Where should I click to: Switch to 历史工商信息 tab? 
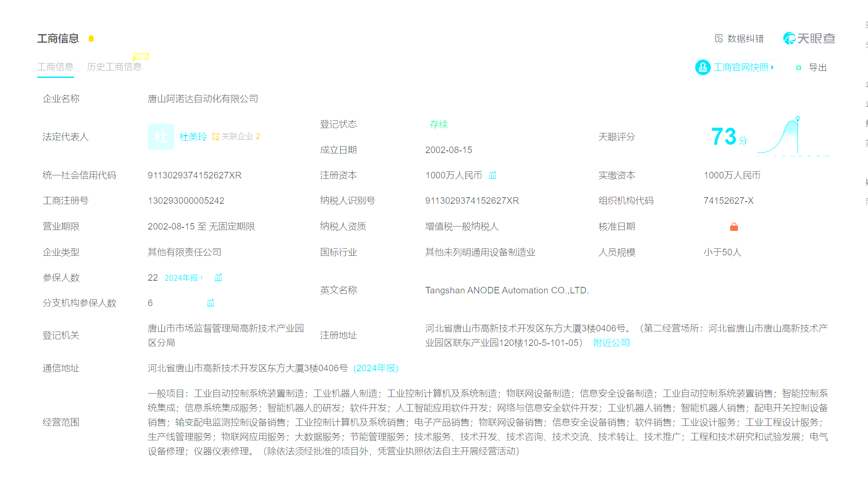114,67
